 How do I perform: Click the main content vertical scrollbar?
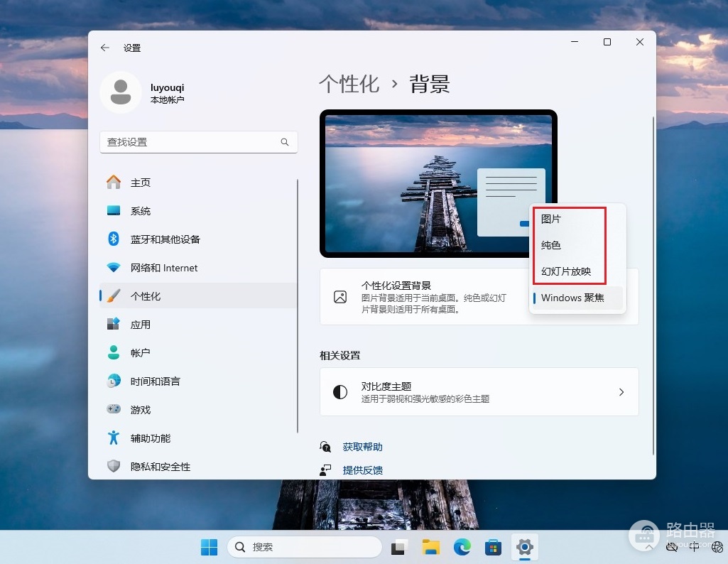(x=653, y=286)
